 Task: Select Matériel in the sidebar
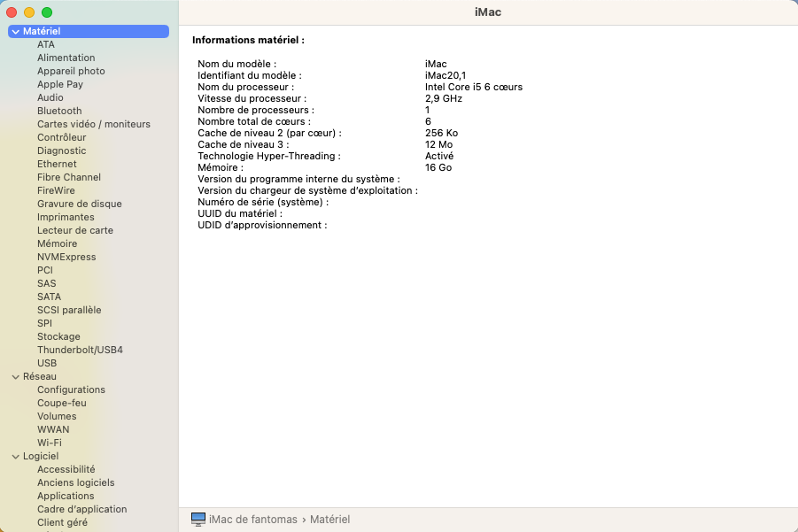point(89,31)
